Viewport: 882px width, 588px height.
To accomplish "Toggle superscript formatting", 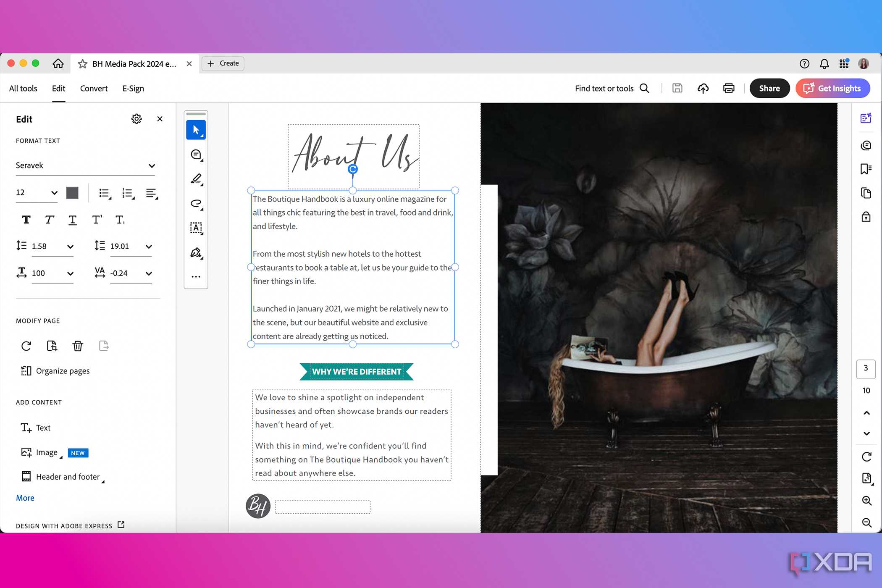I will click(96, 220).
